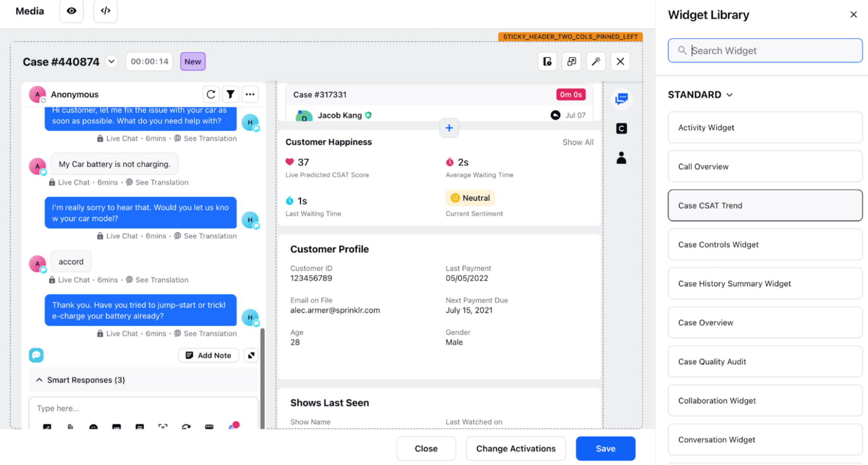Click the Jacob Kang avatar
The image size is (868, 465).
[x=304, y=116]
